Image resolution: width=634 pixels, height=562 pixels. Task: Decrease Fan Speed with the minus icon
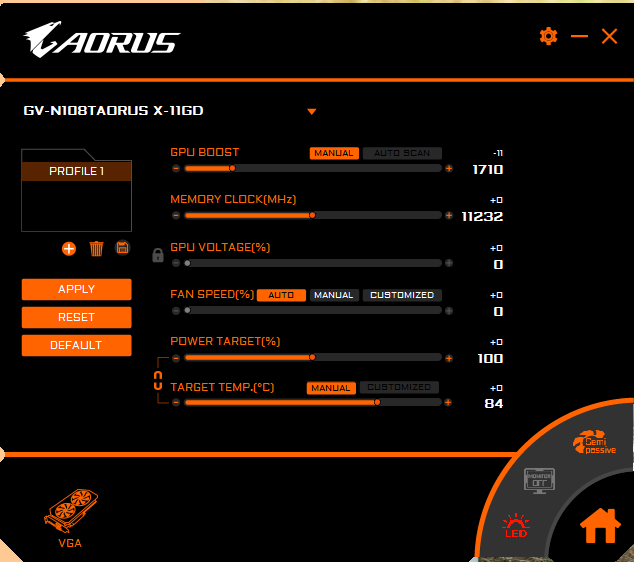click(x=176, y=311)
